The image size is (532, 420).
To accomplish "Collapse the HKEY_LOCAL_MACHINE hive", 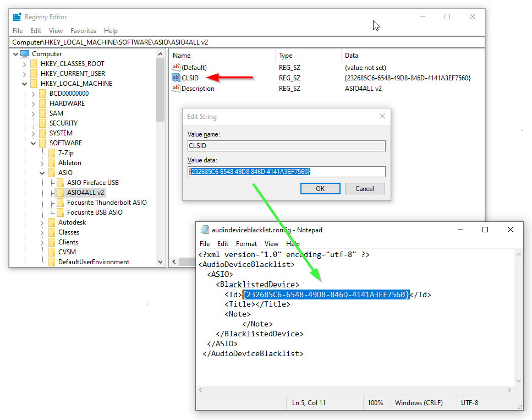I will click(24, 84).
